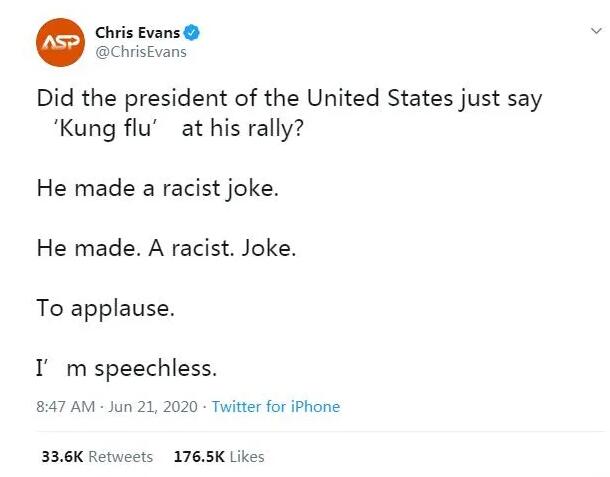View the 176.5K Likes list
The width and height of the screenshot is (610, 477).
219,457
